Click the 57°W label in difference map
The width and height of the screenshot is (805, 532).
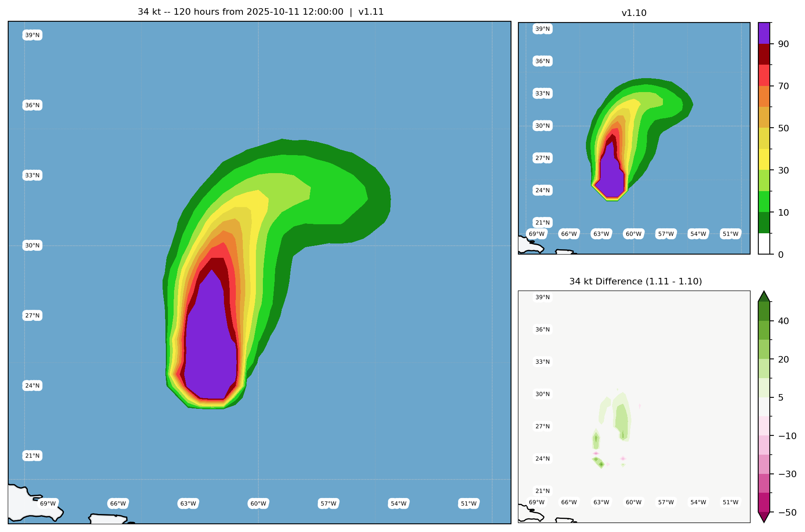(666, 502)
